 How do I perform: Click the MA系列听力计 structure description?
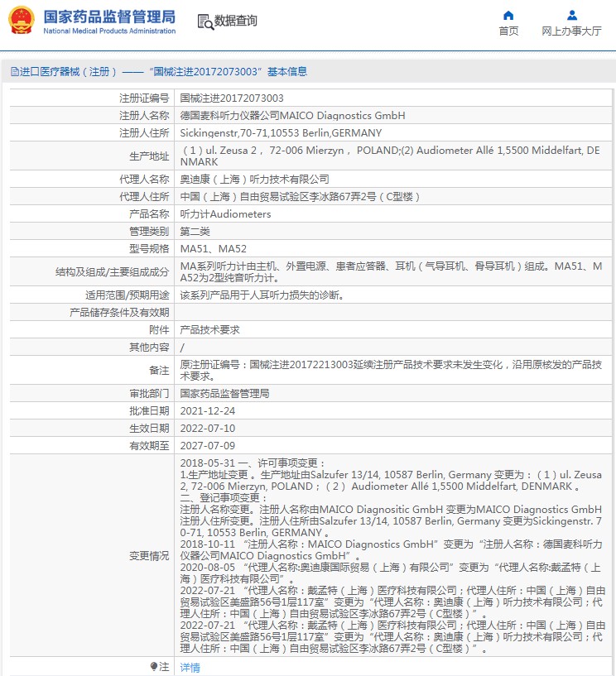click(x=391, y=272)
